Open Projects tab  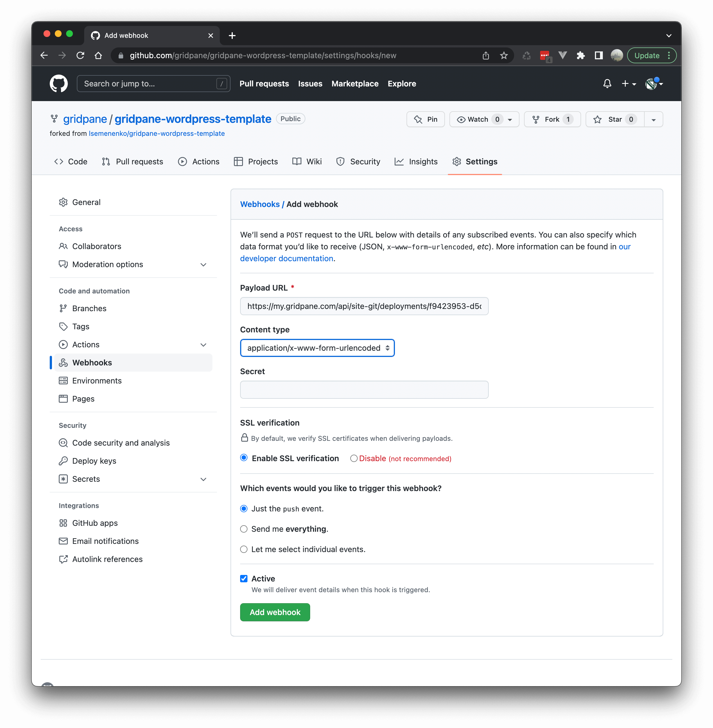(256, 162)
